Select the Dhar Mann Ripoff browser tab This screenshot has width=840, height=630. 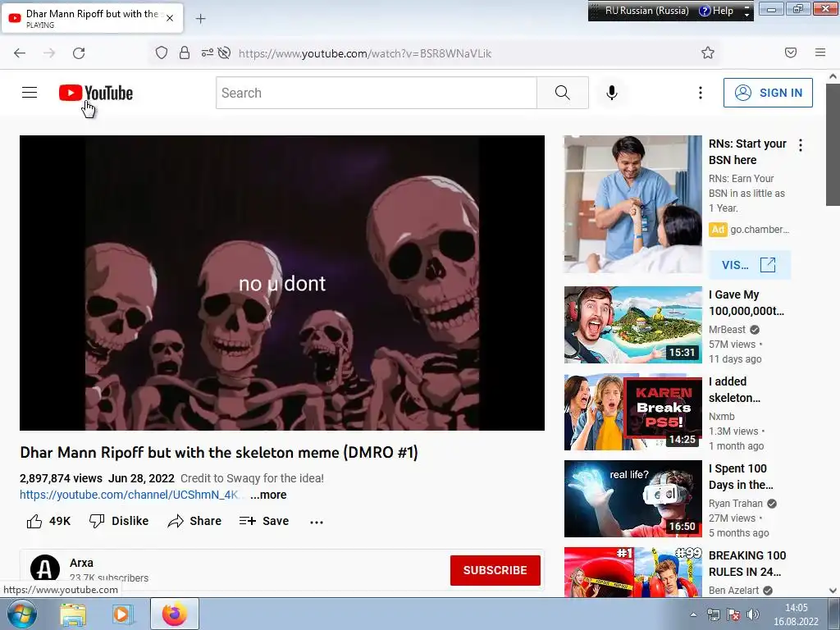[92, 18]
